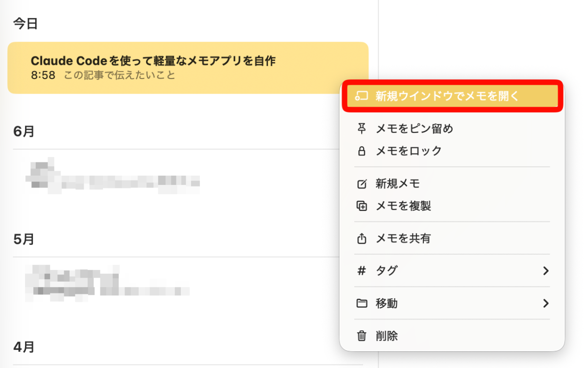
Task: Click the duplicate icon beside メモを複製
Action: coord(362,206)
